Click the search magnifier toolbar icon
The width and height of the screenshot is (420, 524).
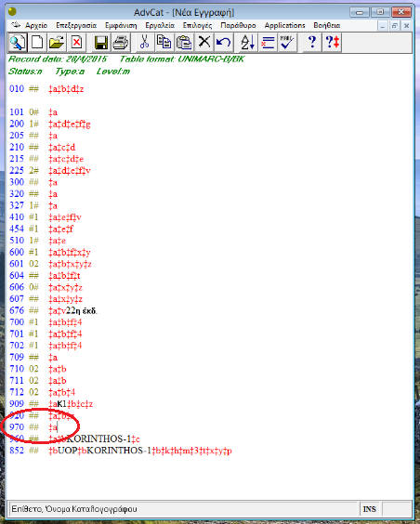click(17, 43)
